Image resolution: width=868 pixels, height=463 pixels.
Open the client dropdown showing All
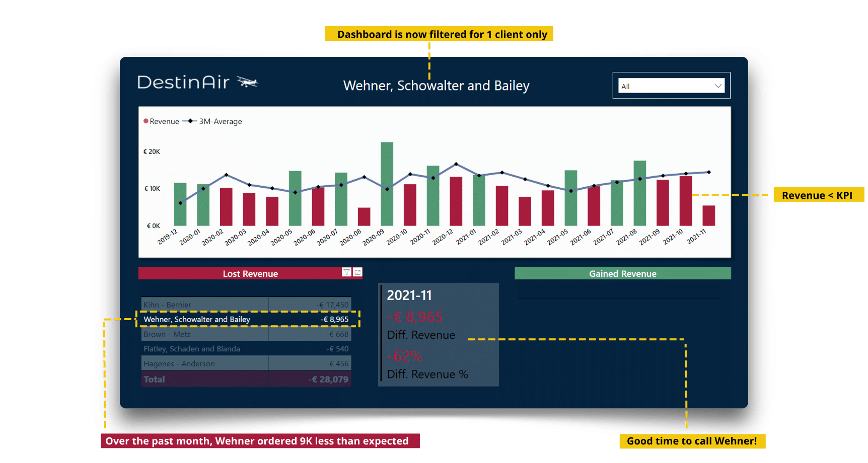(671, 86)
